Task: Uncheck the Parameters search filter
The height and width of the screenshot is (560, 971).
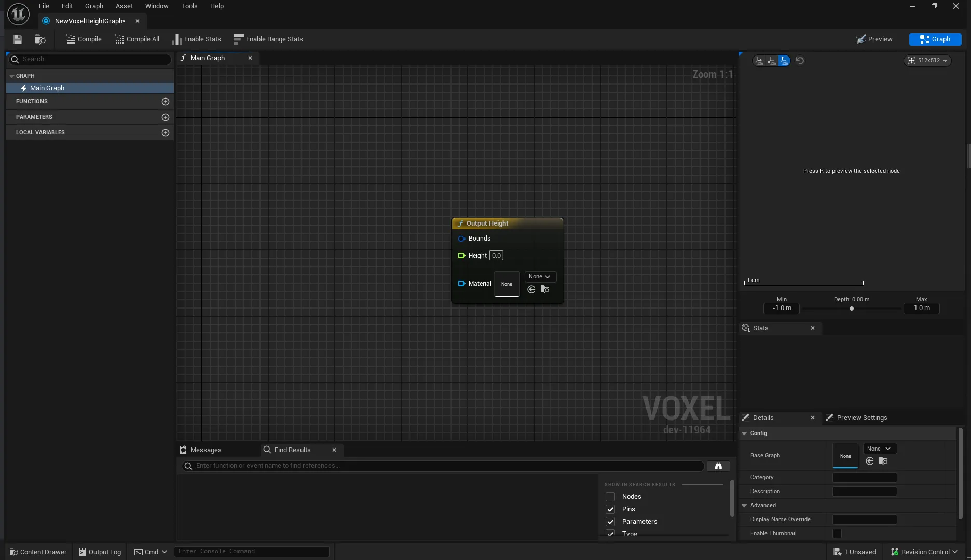Action: (x=610, y=522)
